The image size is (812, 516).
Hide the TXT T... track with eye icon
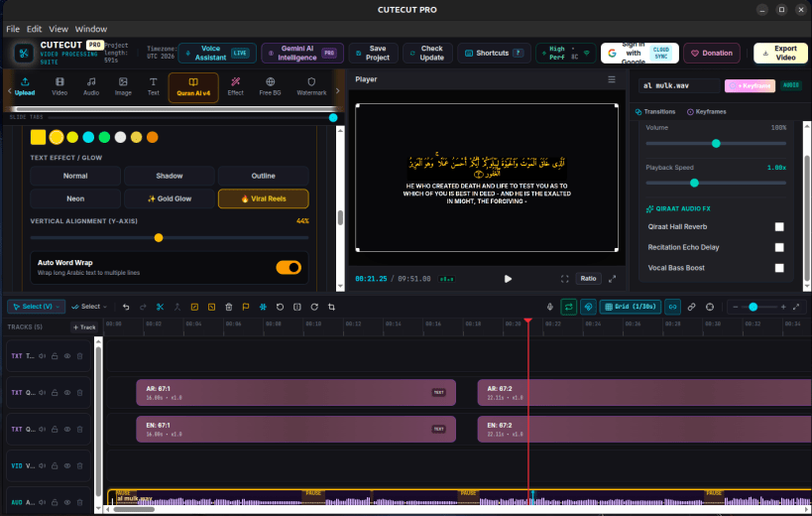pos(67,356)
